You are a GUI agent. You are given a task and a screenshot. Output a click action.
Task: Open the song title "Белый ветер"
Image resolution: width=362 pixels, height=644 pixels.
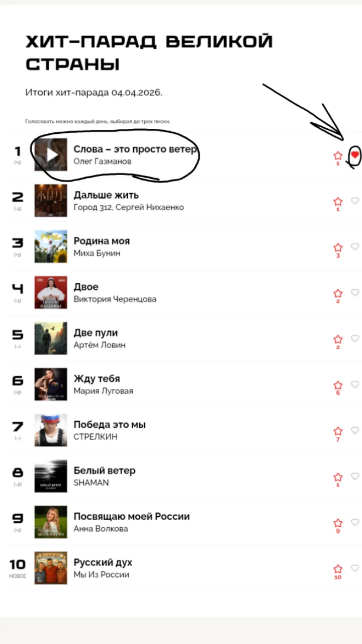(x=105, y=471)
